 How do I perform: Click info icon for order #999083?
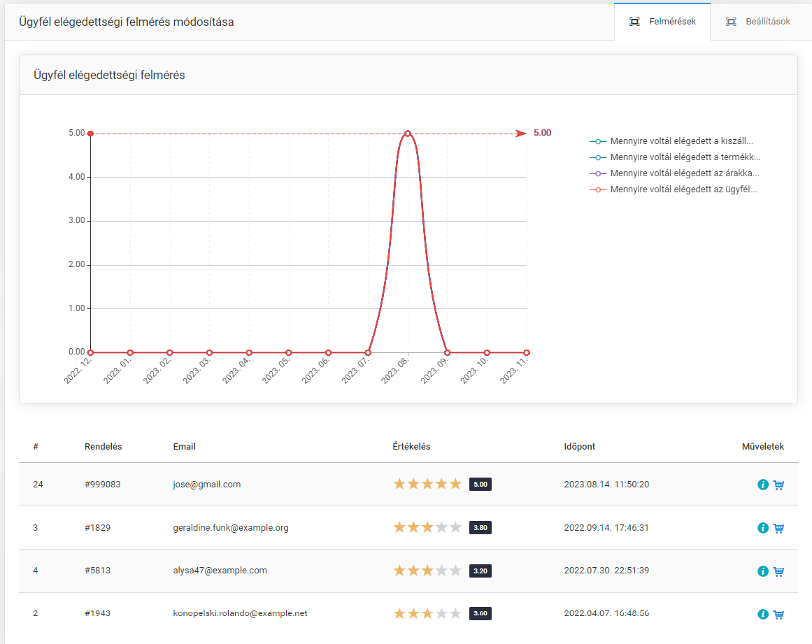(763, 485)
